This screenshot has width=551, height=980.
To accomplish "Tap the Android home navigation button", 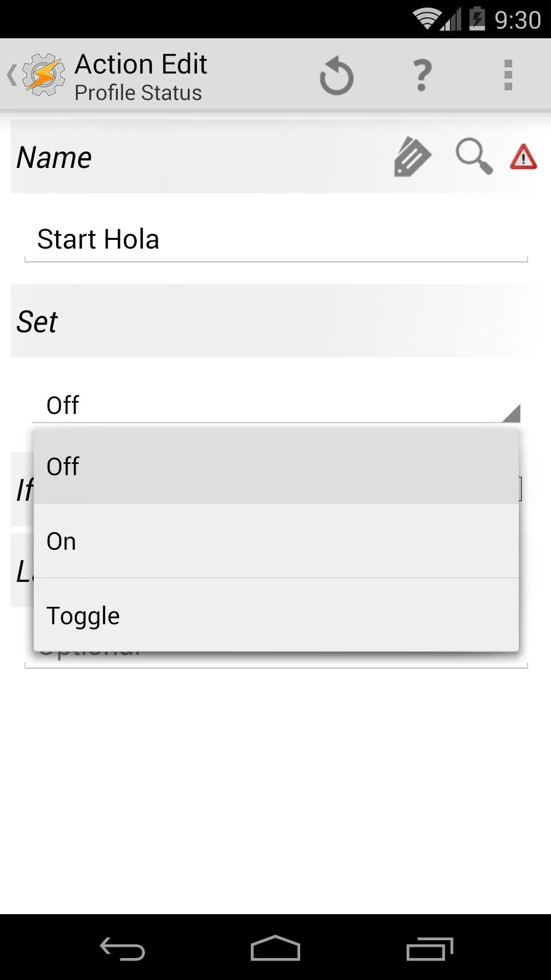I will pyautogui.click(x=275, y=948).
